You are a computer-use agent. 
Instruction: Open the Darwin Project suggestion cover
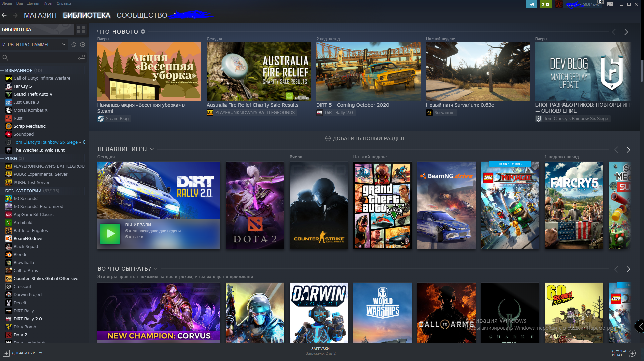pos(319,313)
